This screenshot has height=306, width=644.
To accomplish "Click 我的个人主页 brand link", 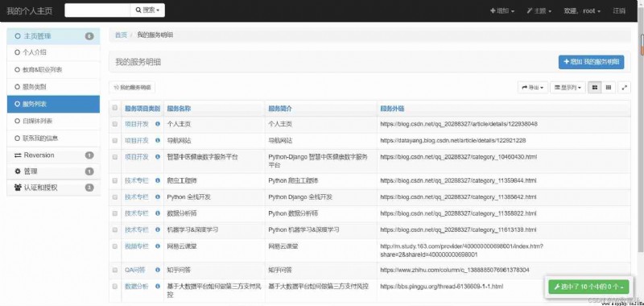I will pyautogui.click(x=30, y=11).
